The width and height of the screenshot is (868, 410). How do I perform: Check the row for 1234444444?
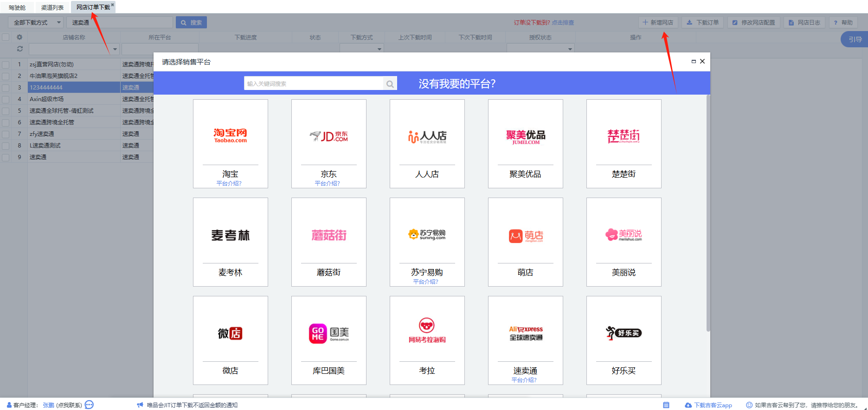(6, 88)
